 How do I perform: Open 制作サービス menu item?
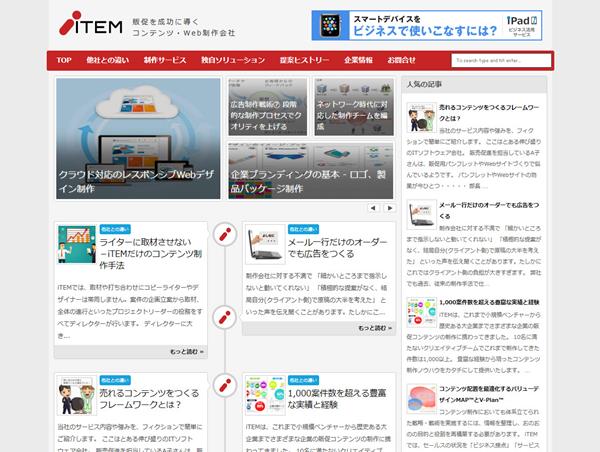pos(165,60)
